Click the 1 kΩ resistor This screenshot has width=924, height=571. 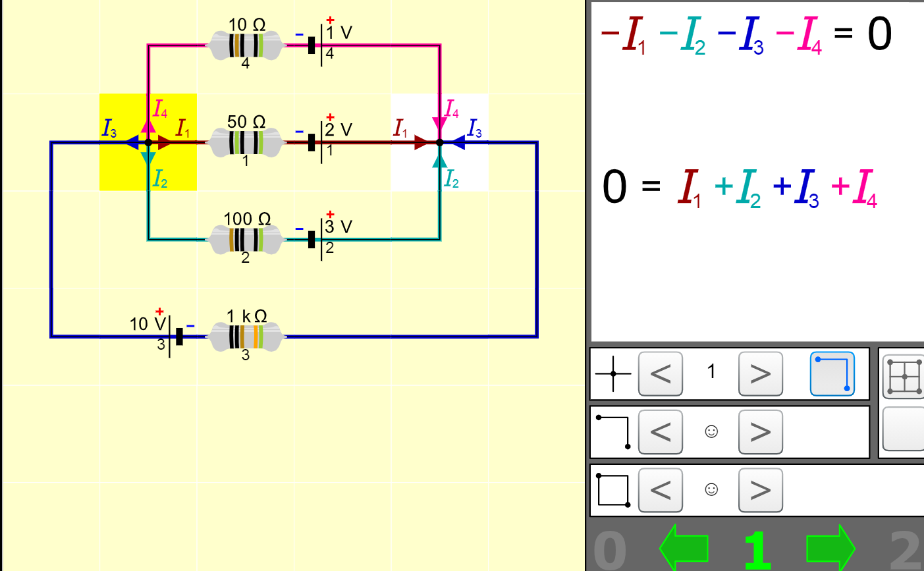[x=246, y=337]
